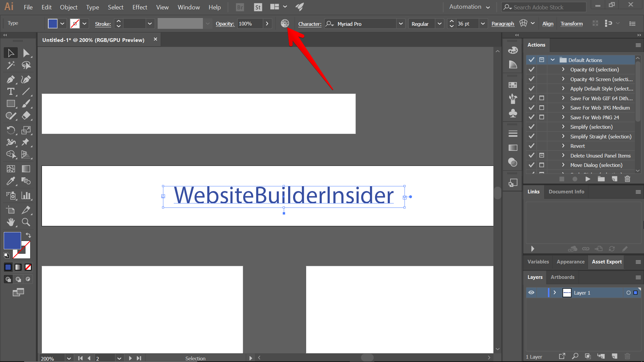Click the Transform link
This screenshot has height=362, width=644.
572,24
